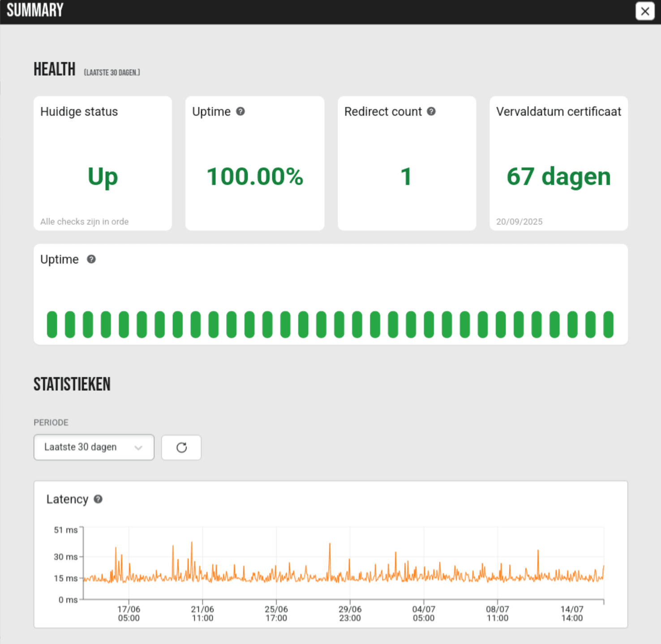Screen dimensions: 661x644
Task: Click the certificate date 20/09/2025
Action: 519,222
